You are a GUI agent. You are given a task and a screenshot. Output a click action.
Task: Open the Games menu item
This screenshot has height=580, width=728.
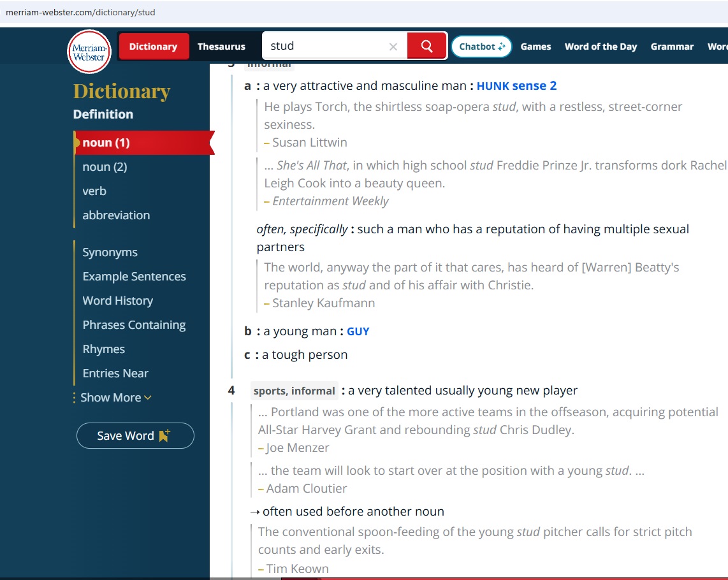535,47
